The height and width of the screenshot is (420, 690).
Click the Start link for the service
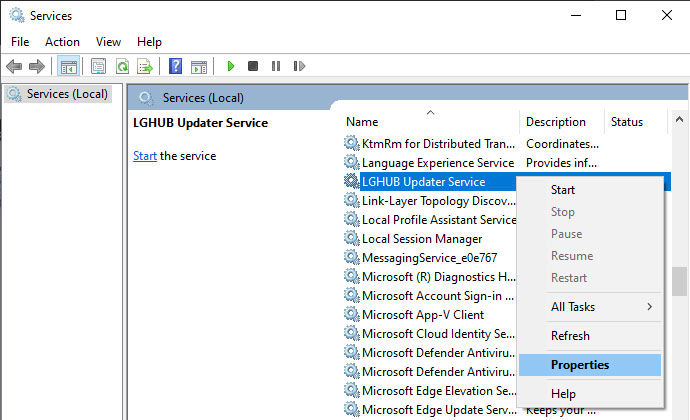pyautogui.click(x=145, y=156)
